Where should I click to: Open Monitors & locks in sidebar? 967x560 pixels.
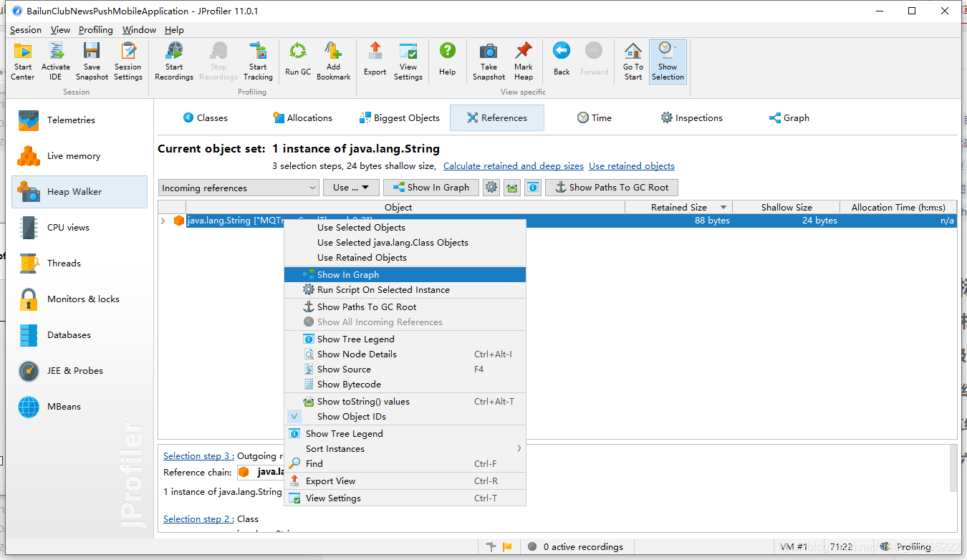80,299
